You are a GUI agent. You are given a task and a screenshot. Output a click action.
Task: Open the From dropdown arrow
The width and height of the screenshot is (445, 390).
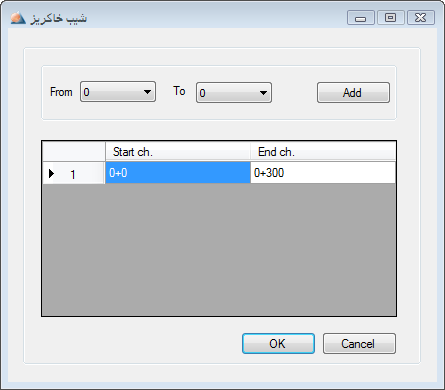[147, 92]
